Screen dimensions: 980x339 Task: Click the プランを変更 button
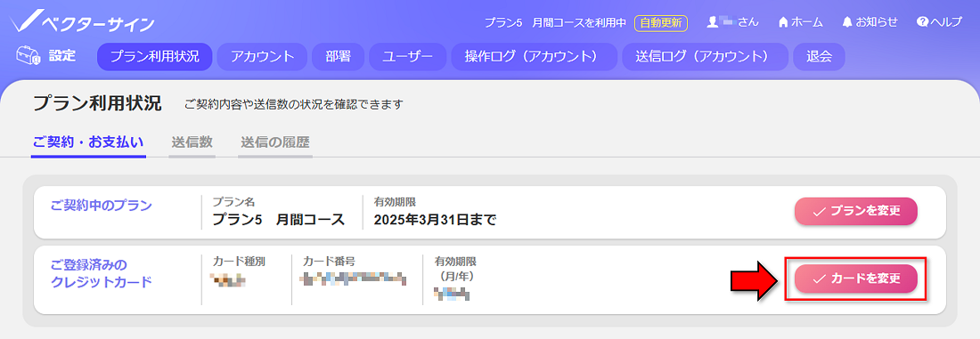pyautogui.click(x=855, y=212)
